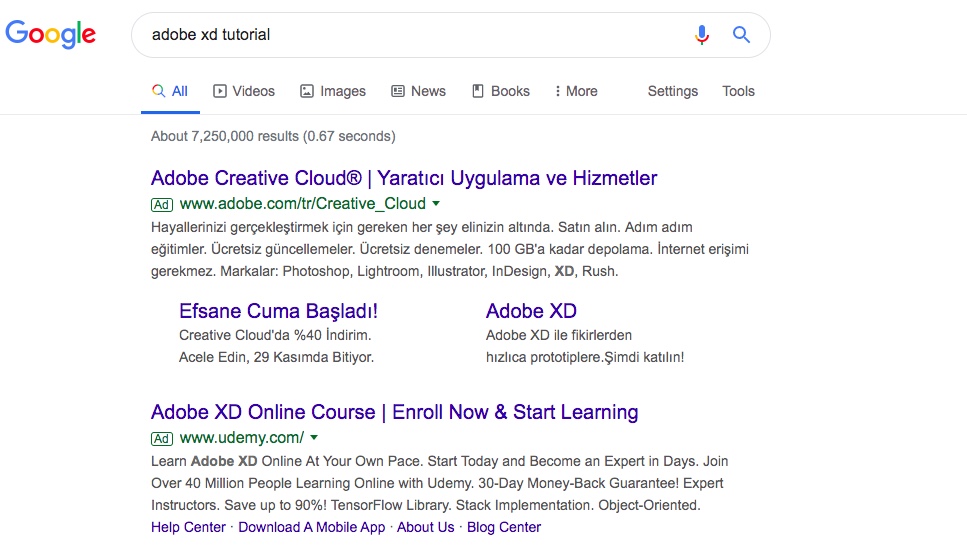Click the Videos tab play icon

coord(220,91)
